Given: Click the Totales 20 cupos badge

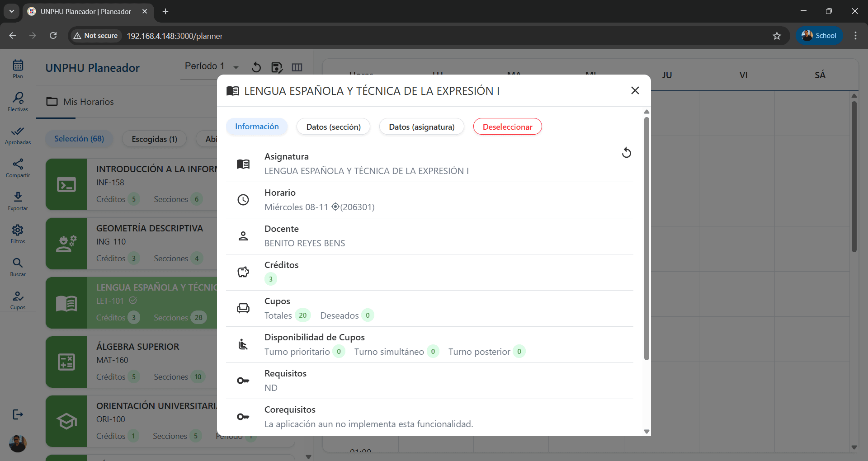Looking at the screenshot, I should [x=302, y=315].
